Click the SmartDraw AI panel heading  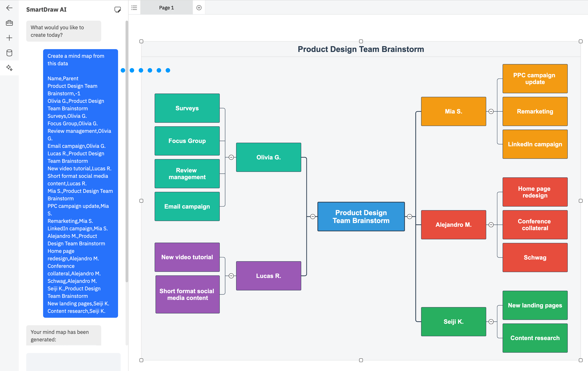coord(46,10)
